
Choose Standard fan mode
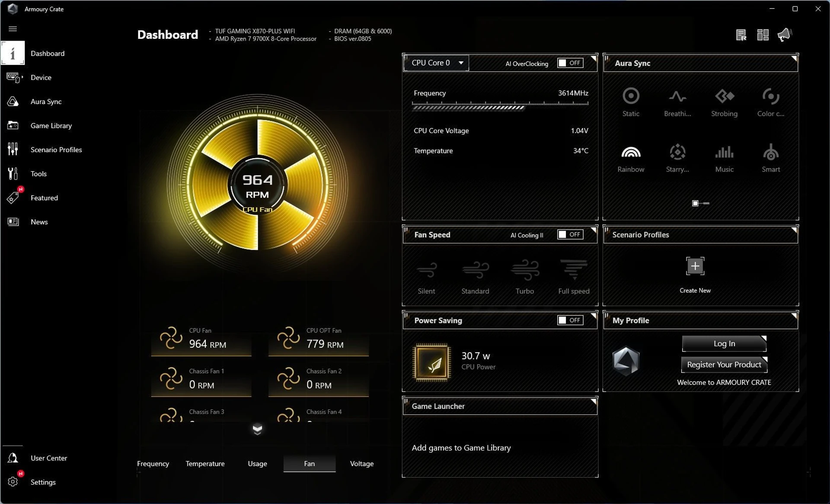(475, 277)
